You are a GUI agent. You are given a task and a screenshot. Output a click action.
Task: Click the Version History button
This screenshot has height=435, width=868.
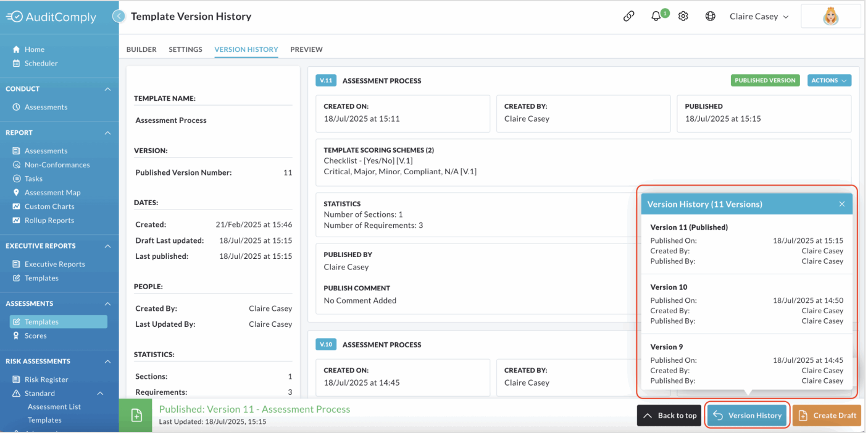click(x=747, y=416)
